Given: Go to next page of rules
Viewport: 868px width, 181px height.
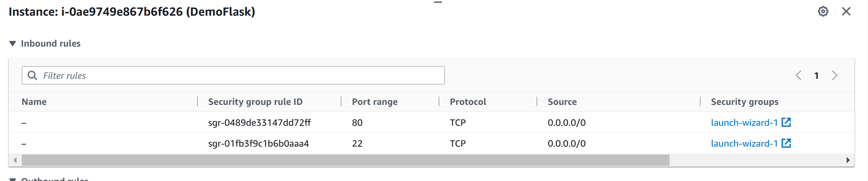Looking at the screenshot, I should [834, 75].
